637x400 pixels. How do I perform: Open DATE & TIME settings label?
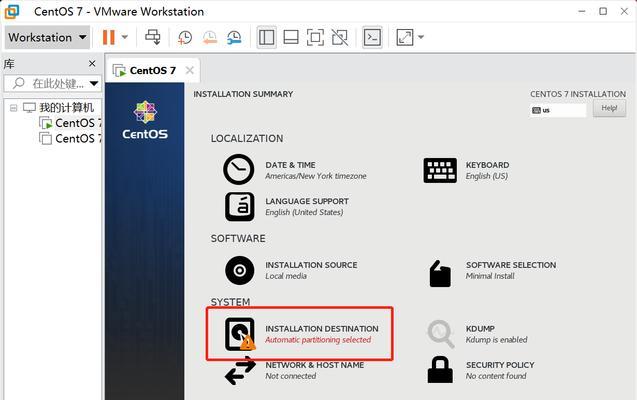click(290, 165)
